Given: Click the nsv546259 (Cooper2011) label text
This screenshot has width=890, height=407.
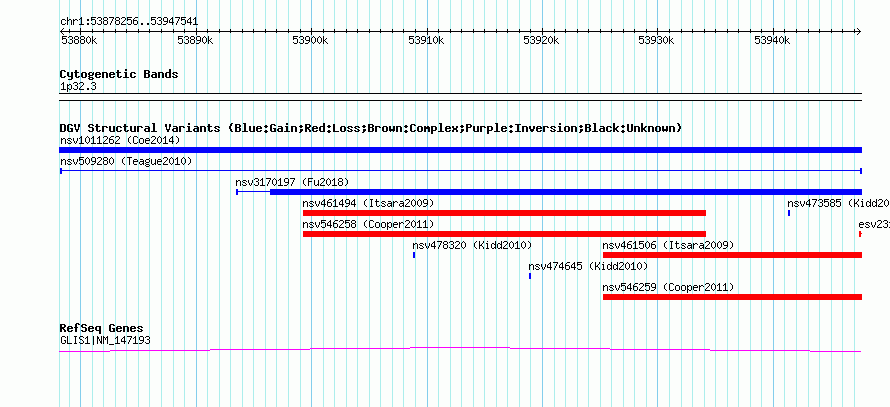Looking at the screenshot, I should click(668, 287).
